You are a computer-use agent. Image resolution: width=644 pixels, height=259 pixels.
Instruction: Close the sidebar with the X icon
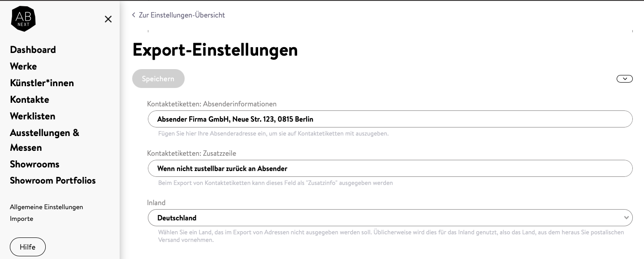pyautogui.click(x=108, y=19)
